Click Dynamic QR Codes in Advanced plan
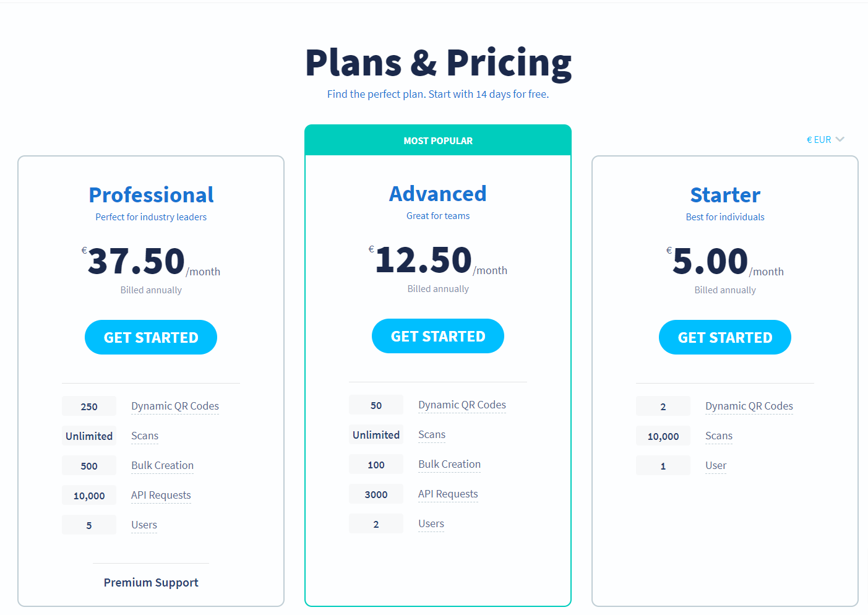Image resolution: width=868 pixels, height=615 pixels. click(x=462, y=405)
